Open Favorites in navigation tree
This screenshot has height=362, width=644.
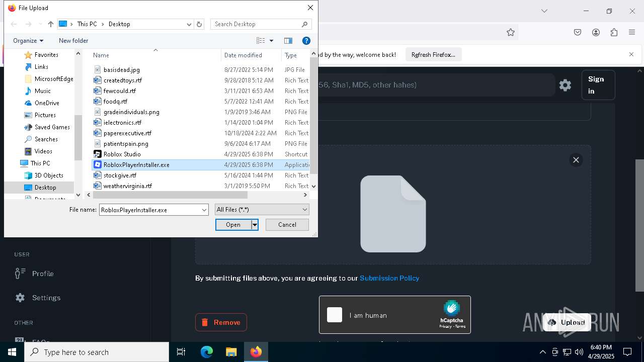(46, 55)
